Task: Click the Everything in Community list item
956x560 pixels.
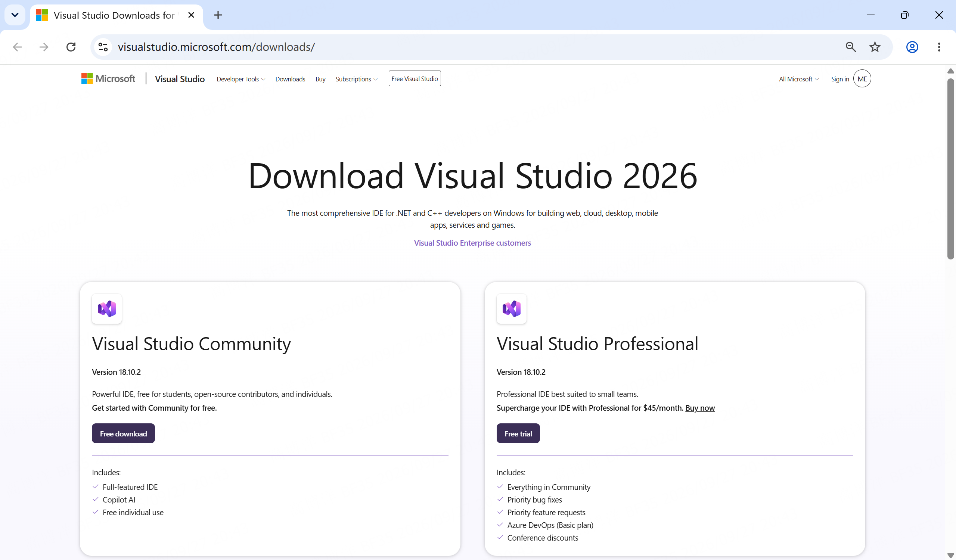Action: (549, 487)
